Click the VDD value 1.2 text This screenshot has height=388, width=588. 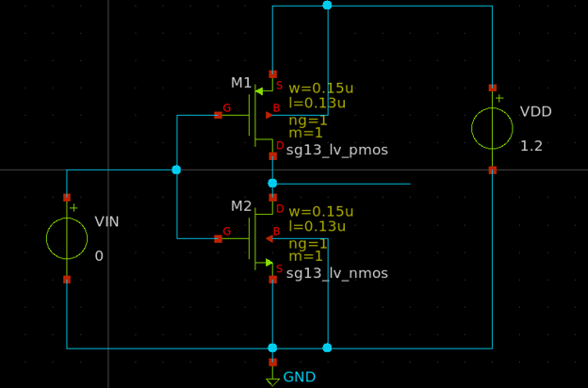click(532, 147)
